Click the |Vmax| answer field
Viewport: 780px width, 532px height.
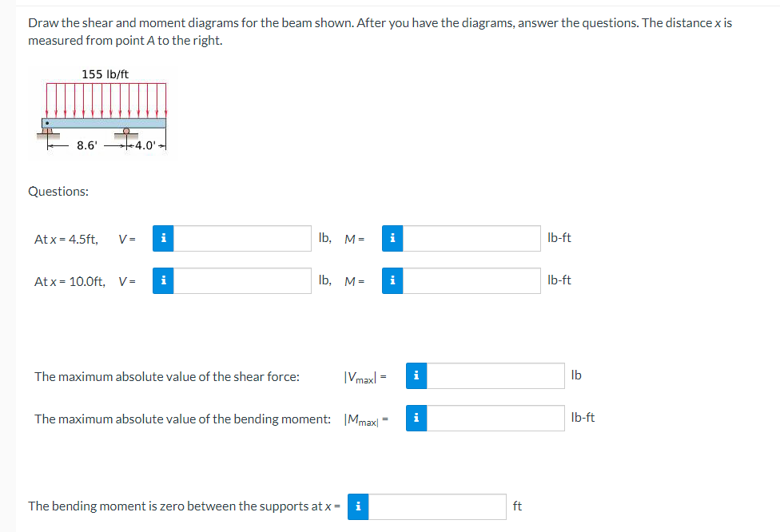pos(495,375)
